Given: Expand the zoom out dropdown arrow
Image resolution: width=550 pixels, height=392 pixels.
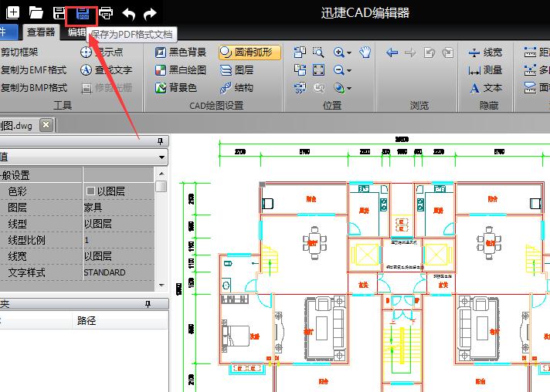Looking at the screenshot, I should [349, 70].
